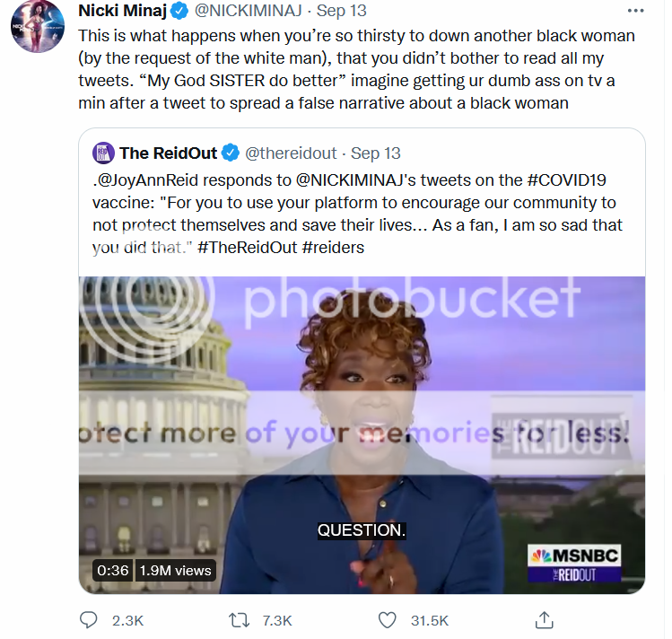Open The ReidOut account name
This screenshot has width=672, height=639.
[x=168, y=153]
